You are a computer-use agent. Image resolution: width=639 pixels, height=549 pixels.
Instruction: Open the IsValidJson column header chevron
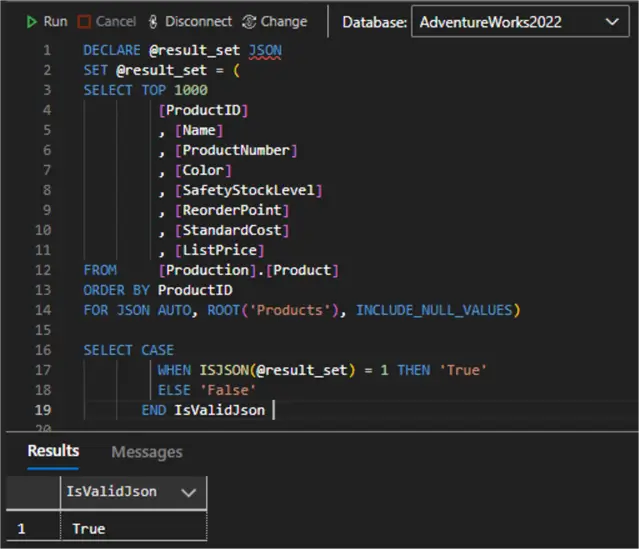[x=188, y=492]
